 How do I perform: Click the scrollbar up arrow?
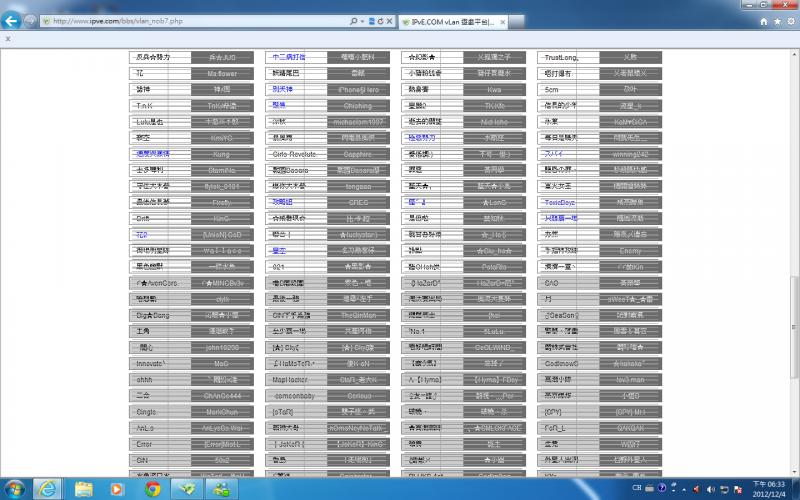794,54
